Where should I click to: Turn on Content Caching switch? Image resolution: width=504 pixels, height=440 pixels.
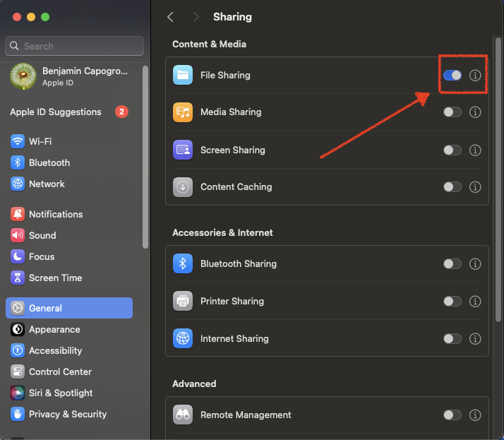[452, 187]
